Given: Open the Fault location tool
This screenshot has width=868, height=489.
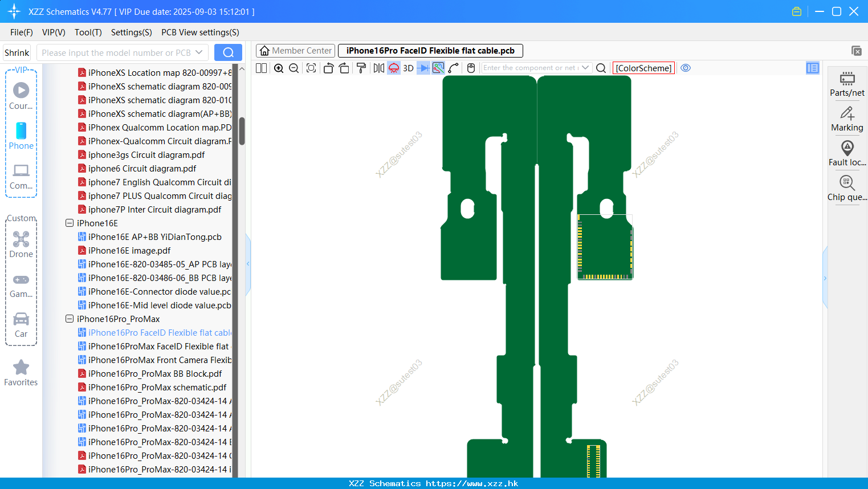Looking at the screenshot, I should (x=847, y=153).
